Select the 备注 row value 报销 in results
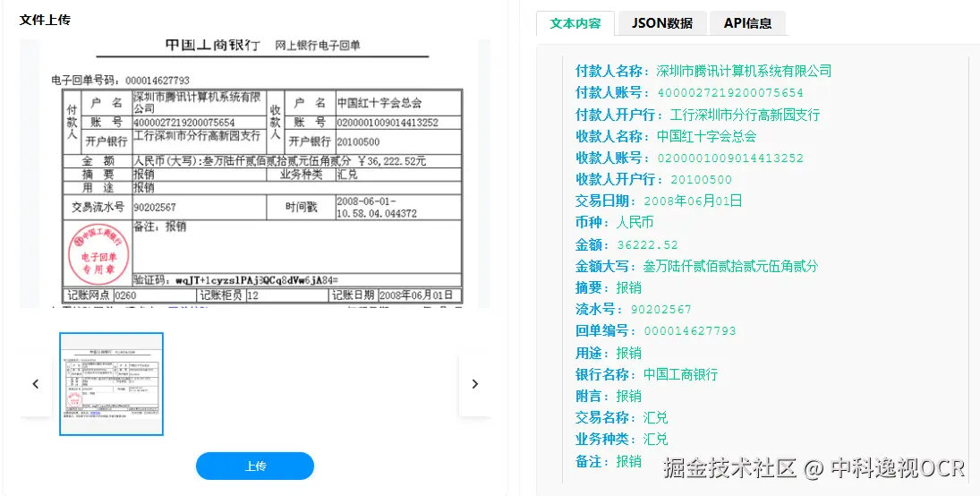The height and width of the screenshot is (496, 980). (x=629, y=462)
